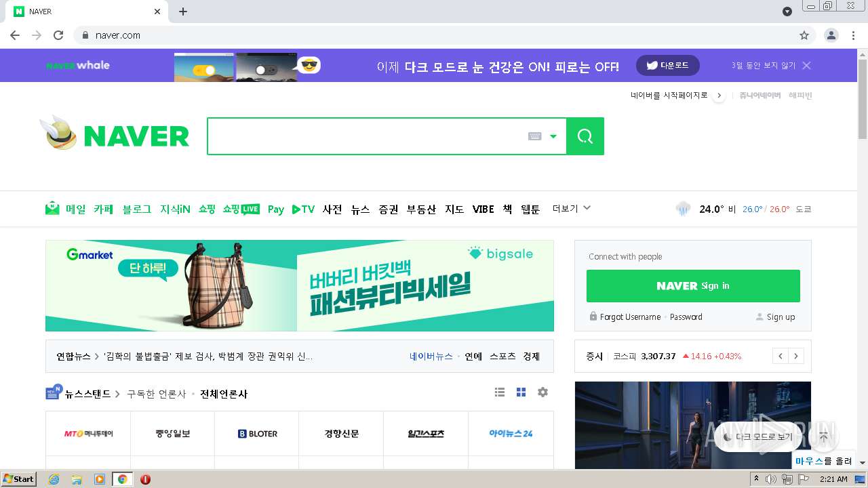Viewport: 868px width, 488px height.
Task: Click the Password recovery link
Action: click(686, 317)
